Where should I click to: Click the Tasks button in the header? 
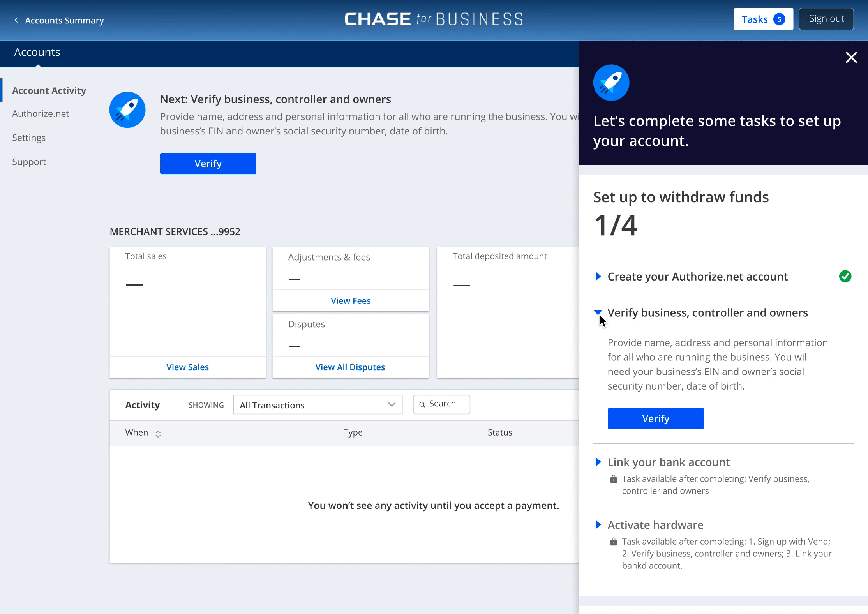(763, 19)
